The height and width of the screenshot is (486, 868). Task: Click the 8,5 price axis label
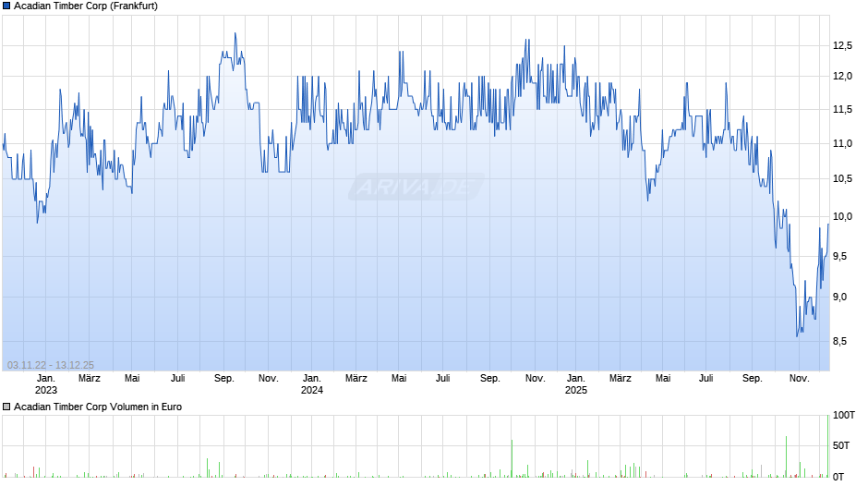pos(839,341)
